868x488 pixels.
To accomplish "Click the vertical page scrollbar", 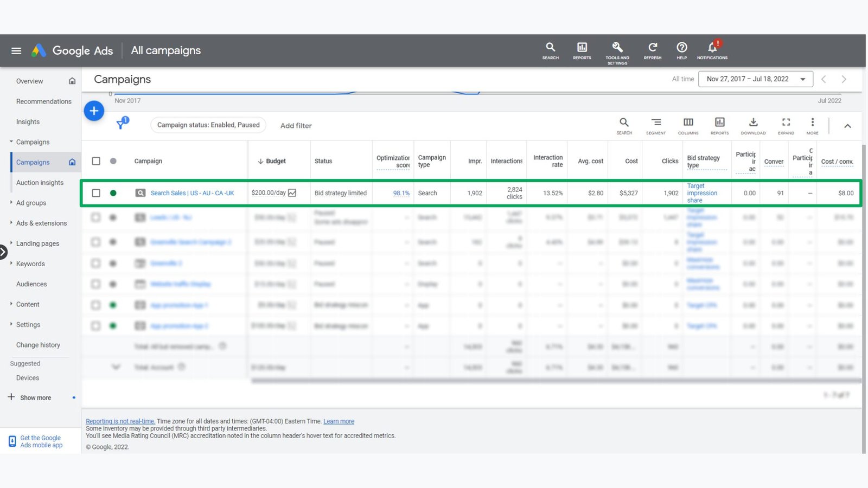I will pos(864,298).
